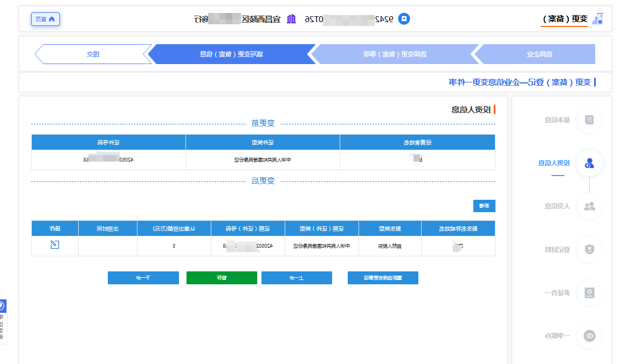Click the 证照(证件)类型 column header
Image resolution: width=627 pixels, height=364 pixels.
(x=321, y=228)
